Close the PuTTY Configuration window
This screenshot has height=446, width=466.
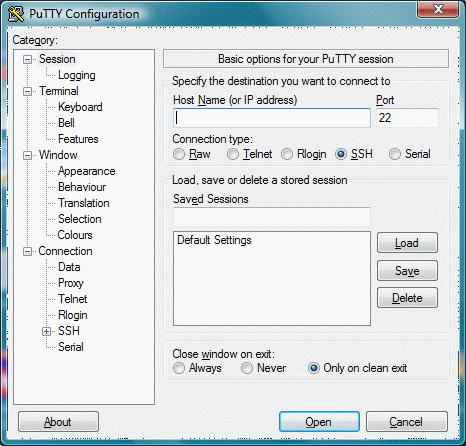click(438, 9)
